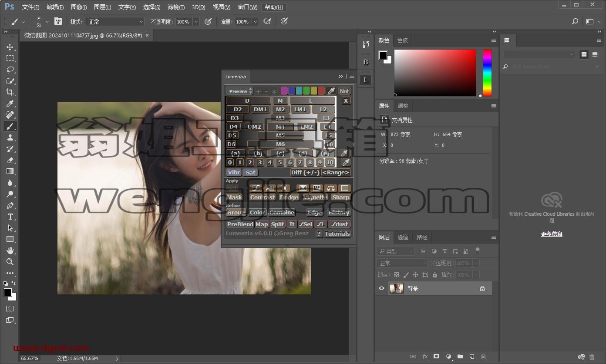Open the 滤镜(T) menu
Screen dimensions: 606x364
(176, 7)
